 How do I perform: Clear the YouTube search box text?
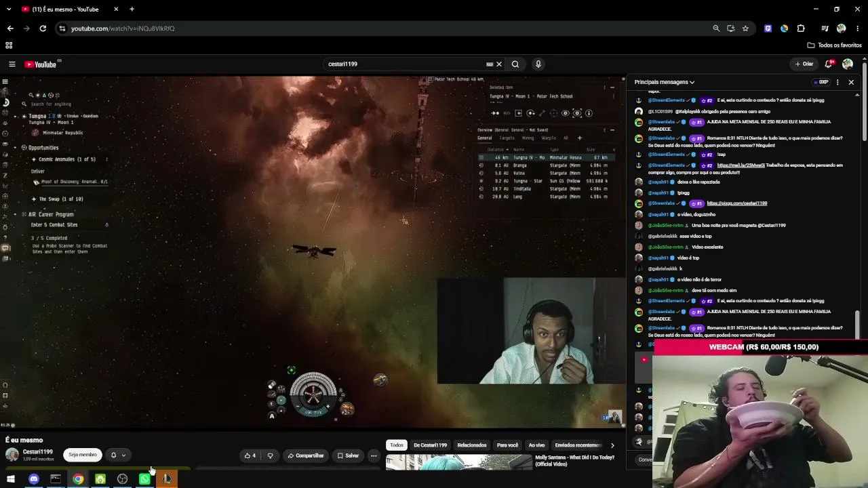[499, 64]
